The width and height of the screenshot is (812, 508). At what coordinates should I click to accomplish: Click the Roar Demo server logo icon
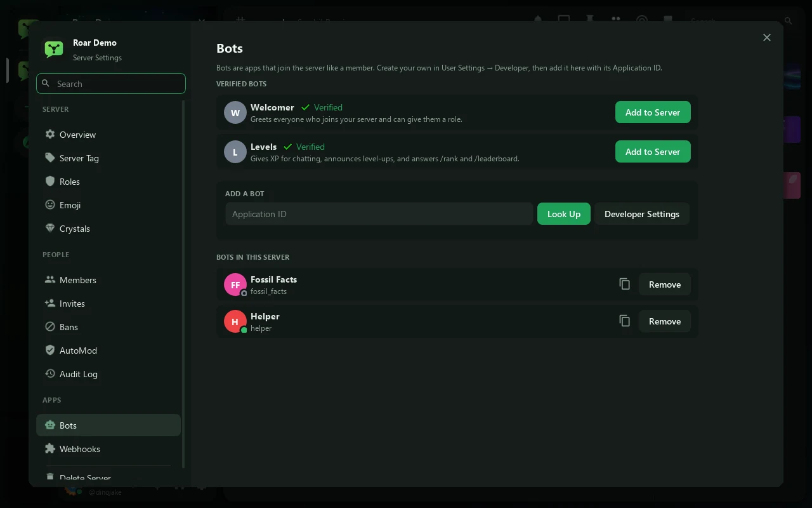54,50
